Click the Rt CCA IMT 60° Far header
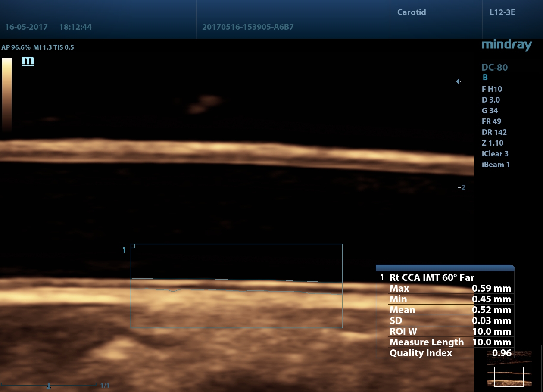 click(432, 278)
